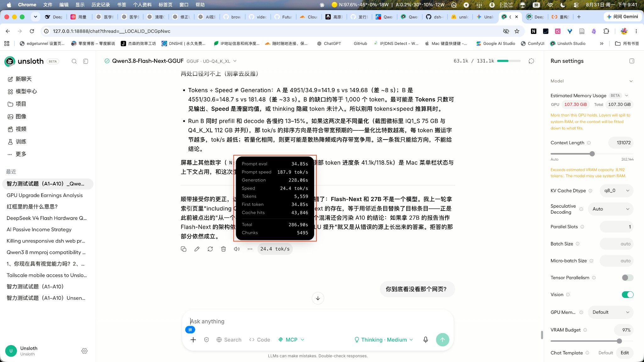Viewport: 644px width, 362px height.
Task: Open KV Cache Dtype q8_0 dropdown
Action: [x=616, y=190]
